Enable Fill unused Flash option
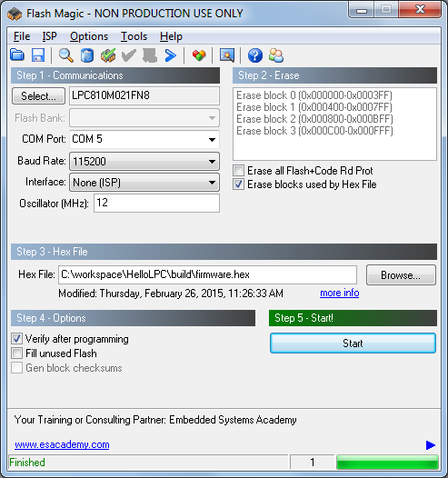Viewport: 448px width, 478px height. 16,354
